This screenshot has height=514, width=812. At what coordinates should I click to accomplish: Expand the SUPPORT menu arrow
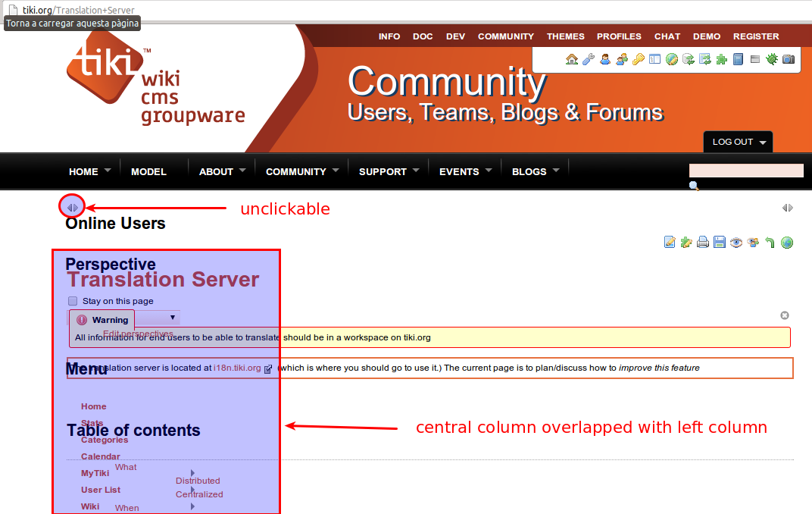[x=416, y=170]
